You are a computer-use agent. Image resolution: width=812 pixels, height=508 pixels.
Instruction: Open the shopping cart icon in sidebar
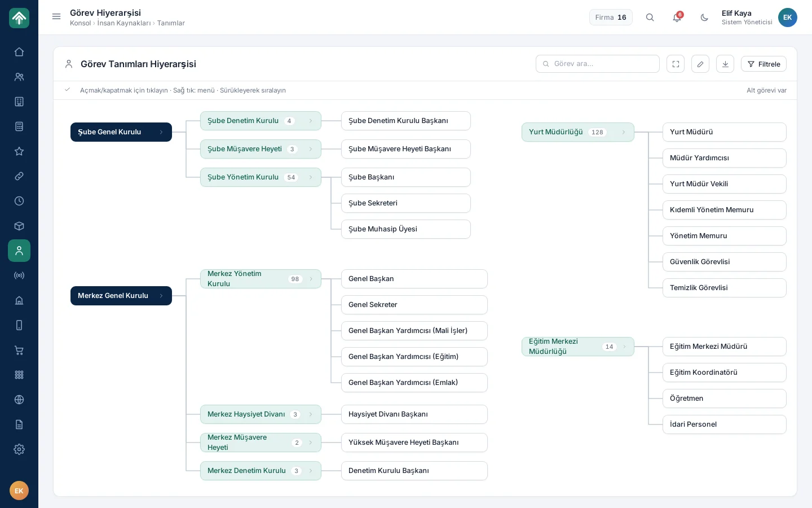(x=19, y=350)
